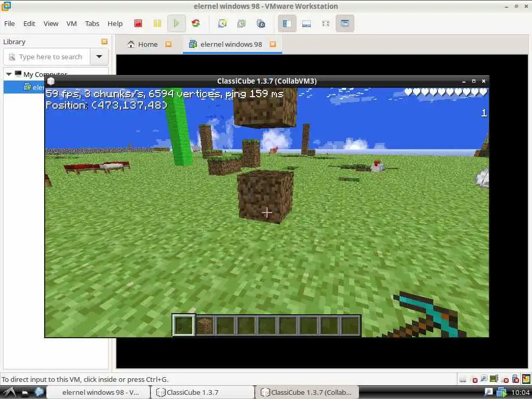Click the Library search input field

(47, 57)
